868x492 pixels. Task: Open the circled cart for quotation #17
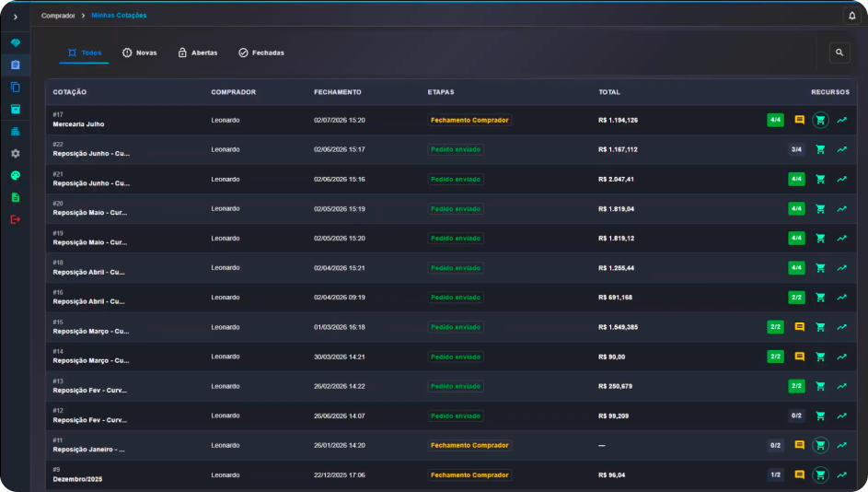tap(820, 120)
